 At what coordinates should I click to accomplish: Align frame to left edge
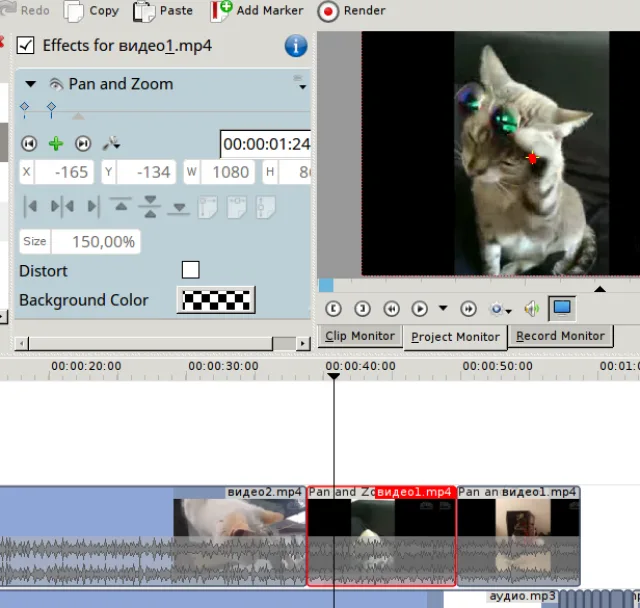click(x=31, y=206)
